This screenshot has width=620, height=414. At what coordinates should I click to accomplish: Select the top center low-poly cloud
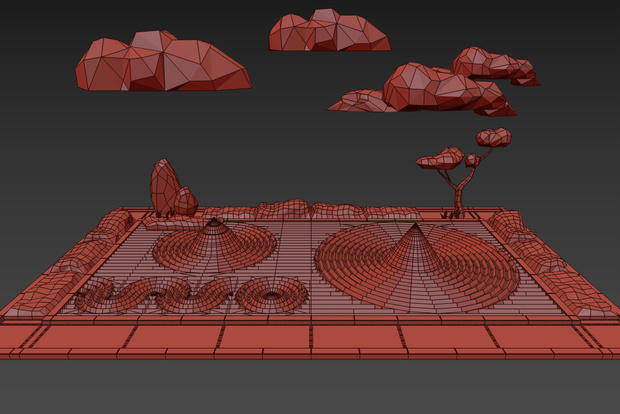pyautogui.click(x=329, y=30)
